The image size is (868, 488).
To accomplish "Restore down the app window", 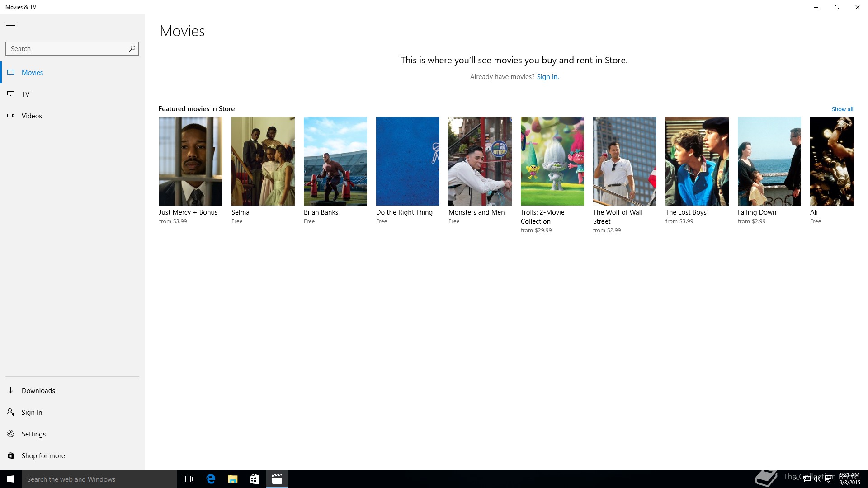I will point(837,7).
